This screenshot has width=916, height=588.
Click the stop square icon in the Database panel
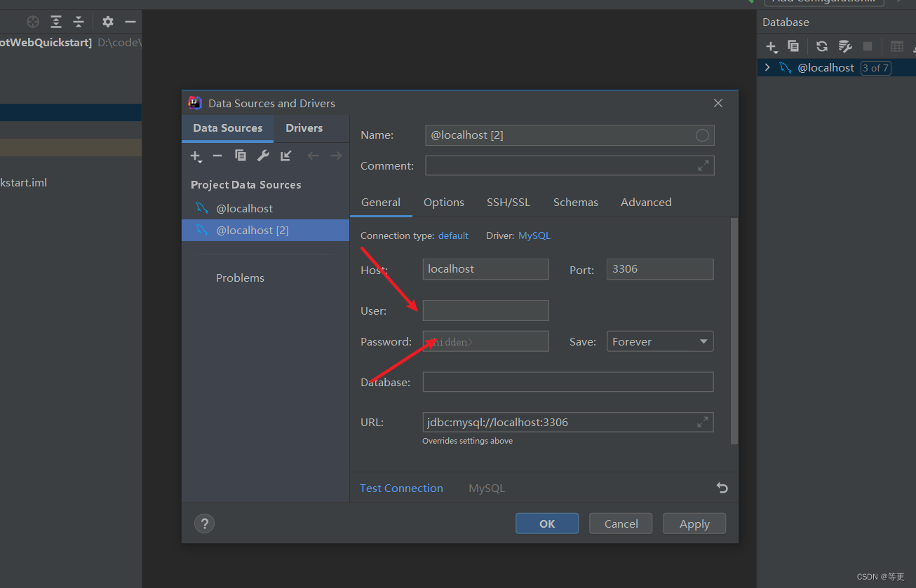coord(868,46)
